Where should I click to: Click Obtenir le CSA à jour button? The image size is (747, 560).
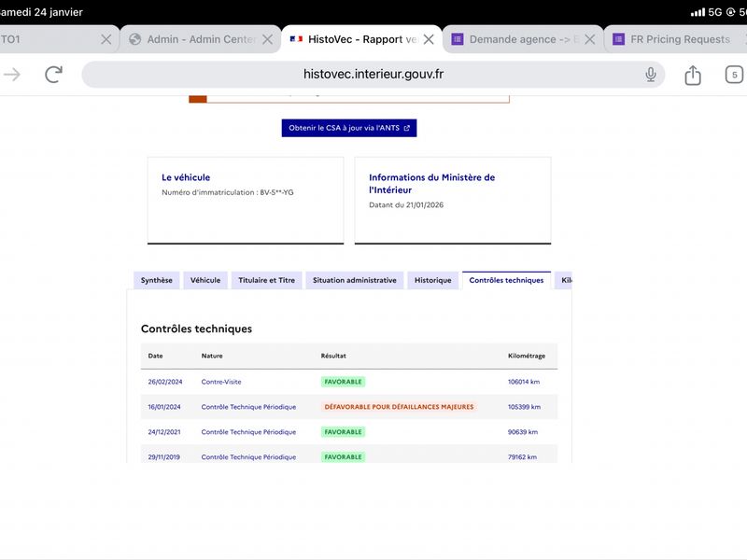point(349,128)
